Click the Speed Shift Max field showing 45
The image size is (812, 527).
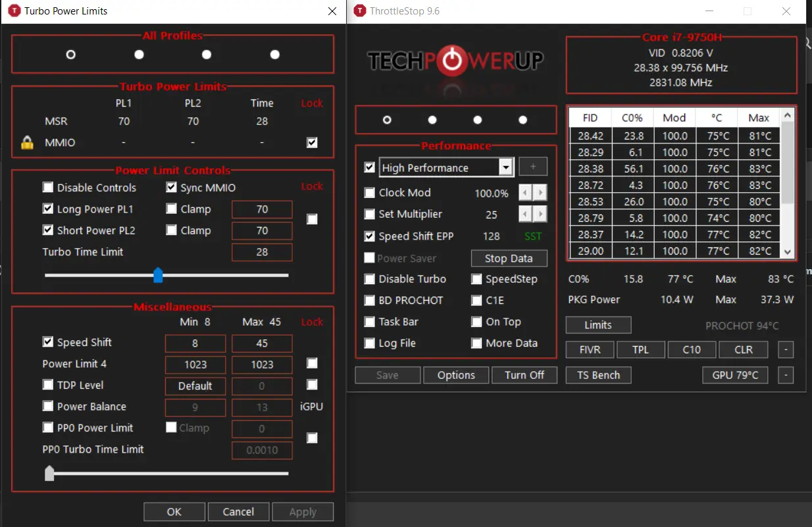(x=262, y=343)
